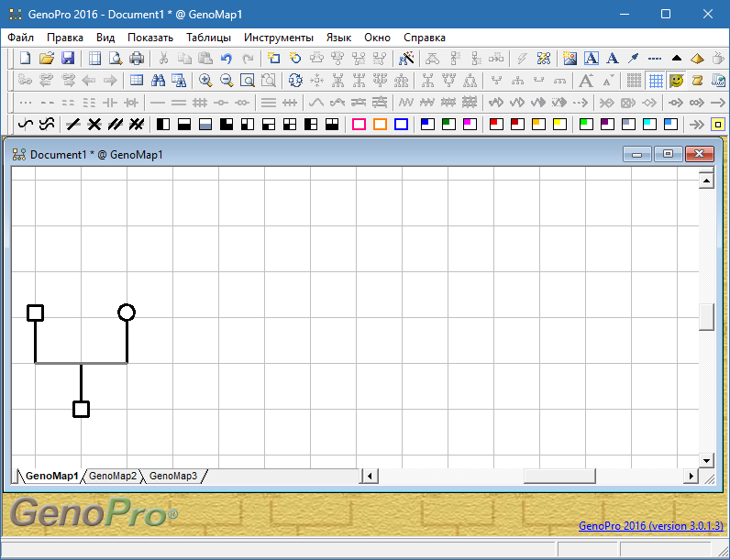Click the blue pushpin icon
Viewport: 730px width, 560px height.
[634, 58]
